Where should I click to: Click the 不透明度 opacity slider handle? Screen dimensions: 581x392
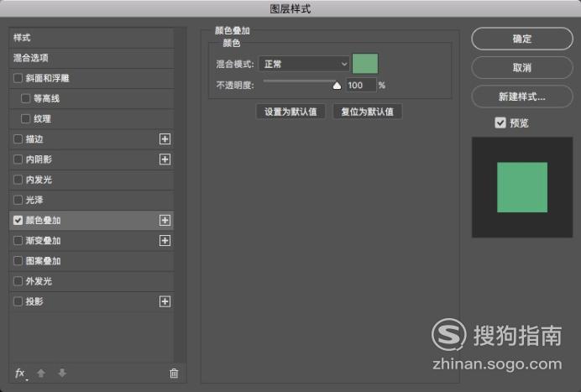point(337,86)
